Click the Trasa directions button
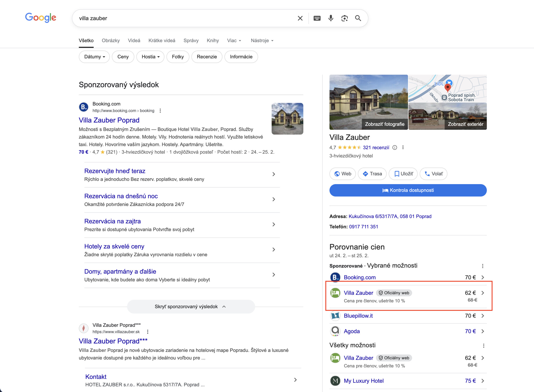 pos(372,174)
